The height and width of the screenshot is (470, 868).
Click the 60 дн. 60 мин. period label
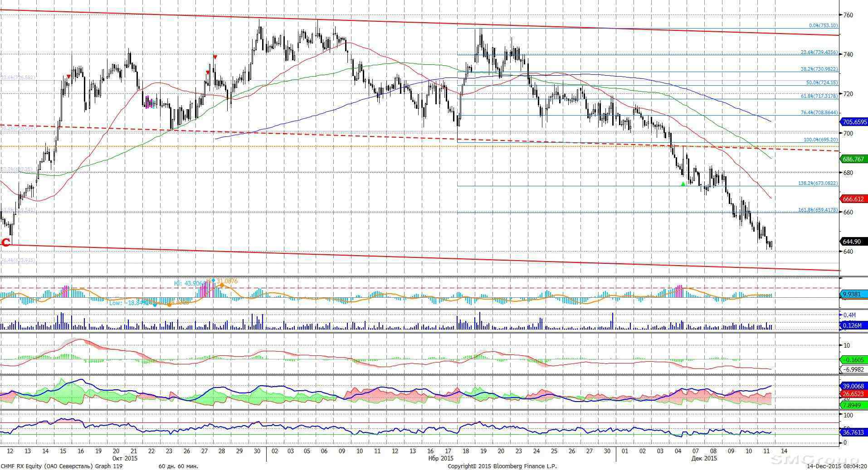pos(178,466)
